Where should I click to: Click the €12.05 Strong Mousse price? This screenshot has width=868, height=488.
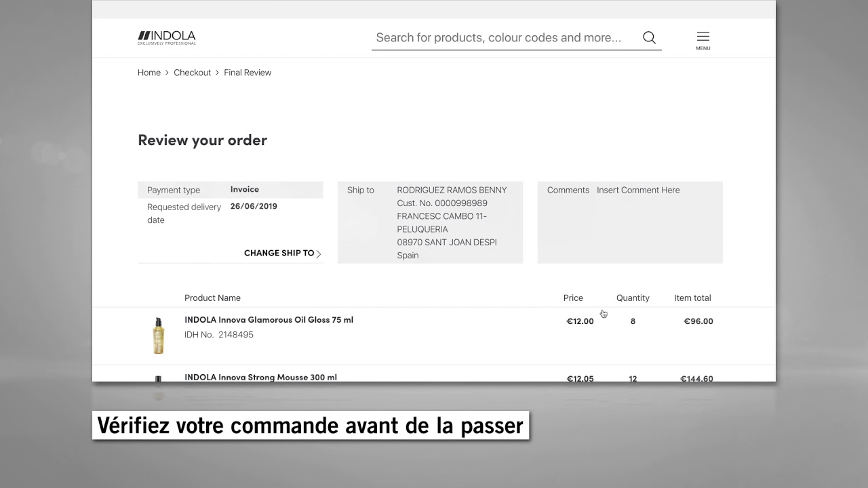coord(580,378)
